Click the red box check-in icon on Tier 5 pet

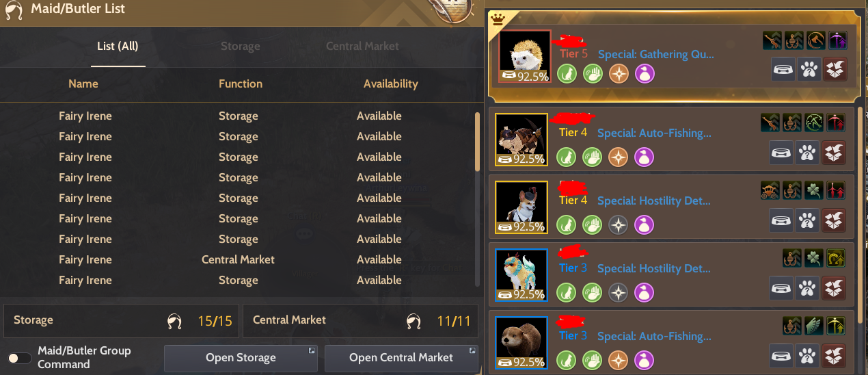click(835, 70)
